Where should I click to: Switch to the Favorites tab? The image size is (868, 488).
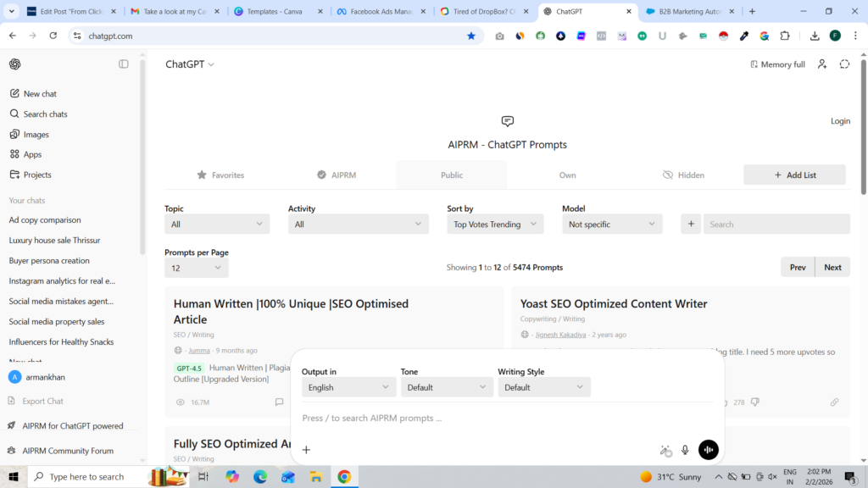[220, 175]
